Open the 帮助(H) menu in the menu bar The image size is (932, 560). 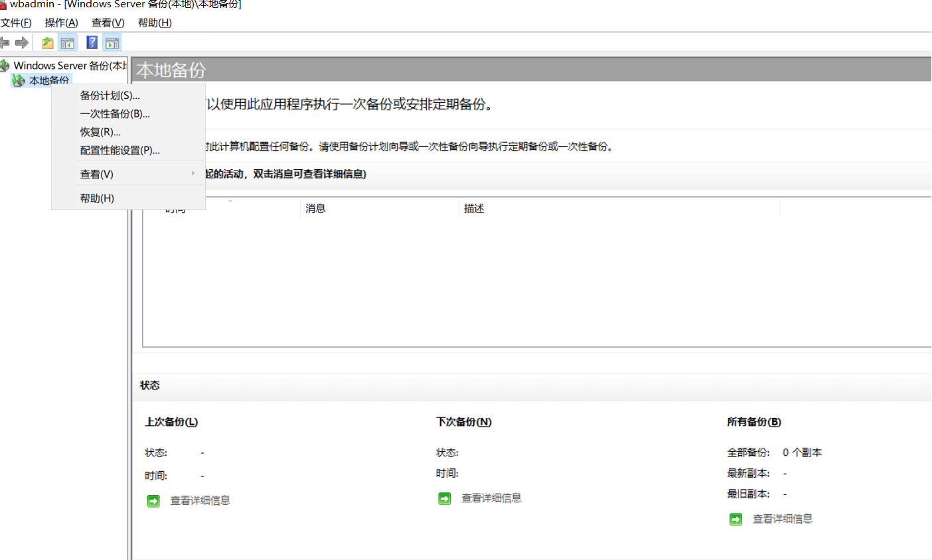click(x=155, y=23)
